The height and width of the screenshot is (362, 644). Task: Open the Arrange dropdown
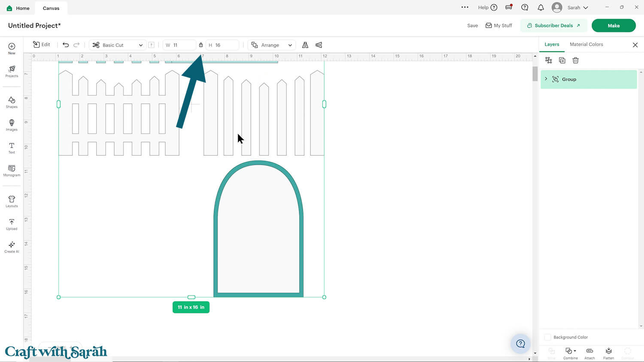pos(271,45)
